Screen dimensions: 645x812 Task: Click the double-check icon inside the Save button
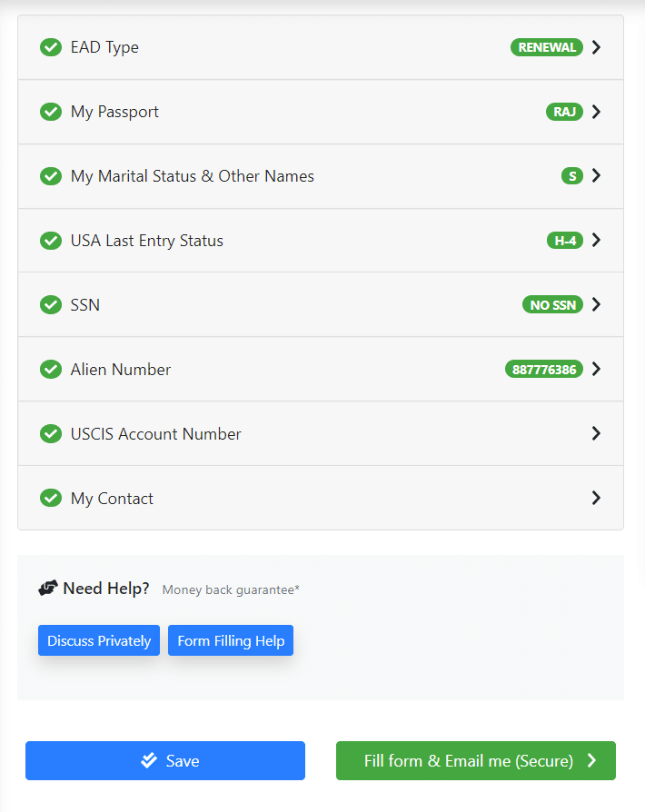[x=148, y=760]
